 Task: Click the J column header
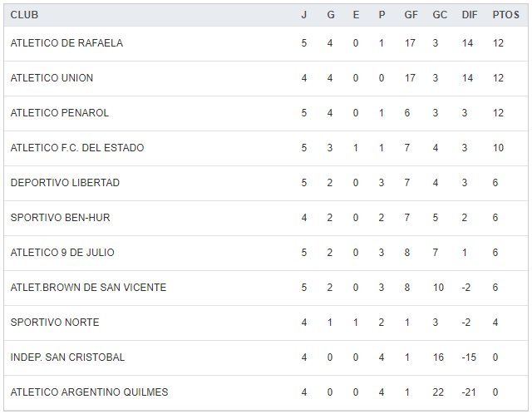click(x=304, y=15)
